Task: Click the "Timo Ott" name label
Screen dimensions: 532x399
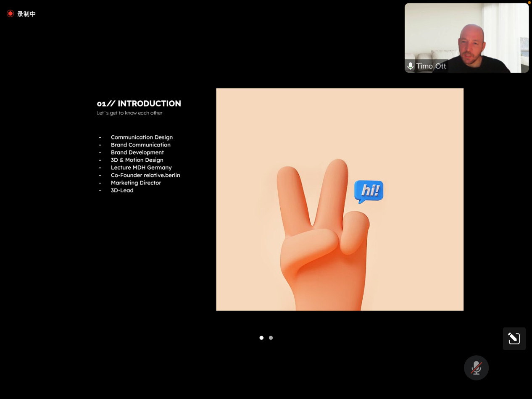Action: [x=431, y=66]
